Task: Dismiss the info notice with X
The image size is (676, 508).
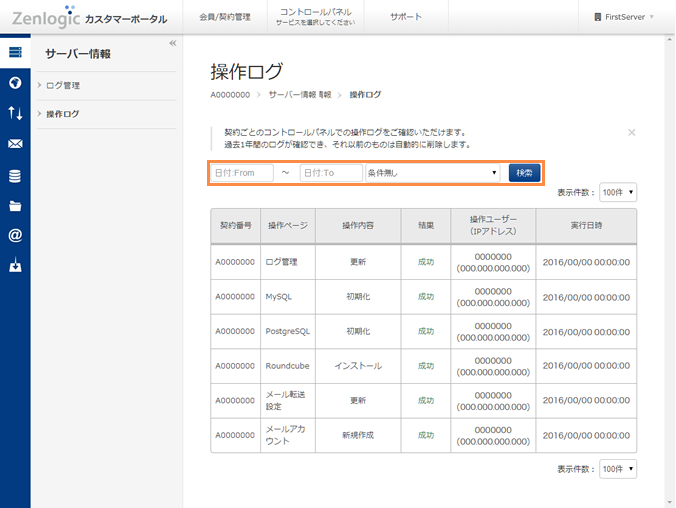Action: pos(631,132)
